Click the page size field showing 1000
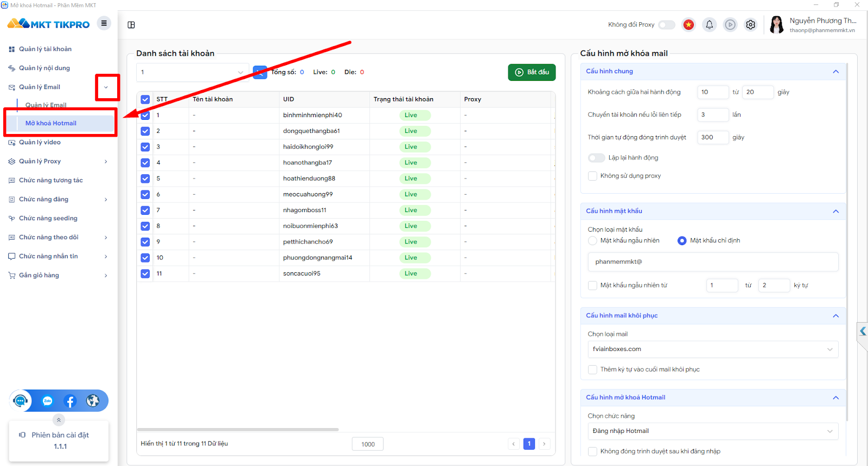The height and width of the screenshot is (466, 868). 368,444
